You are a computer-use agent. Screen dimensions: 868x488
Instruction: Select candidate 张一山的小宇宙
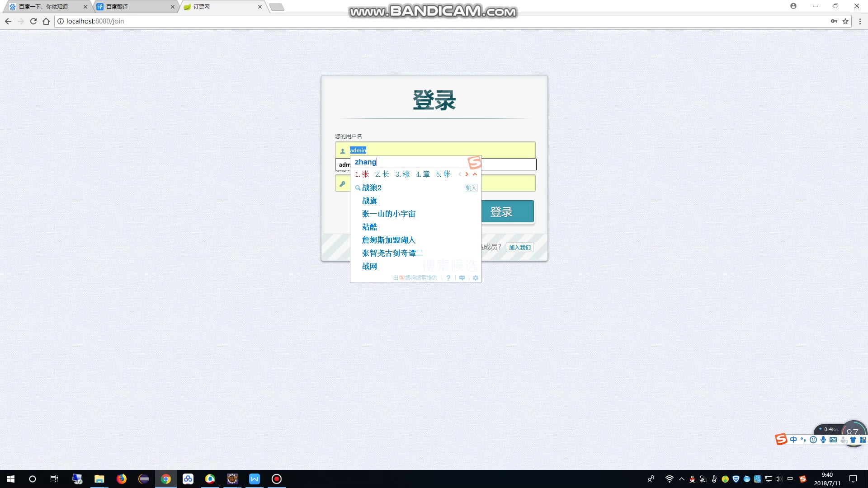[388, 214]
